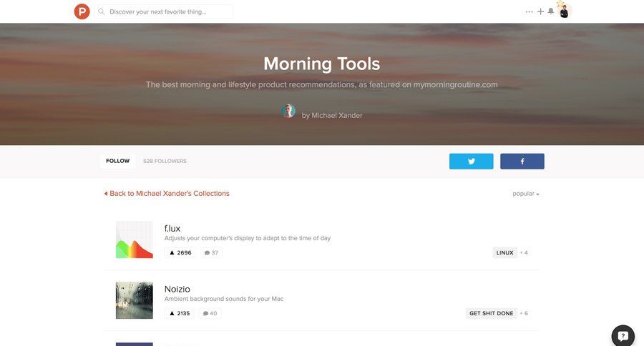Open the Noizio product thumbnail
Viewport: 644px width, 346px height.
point(135,300)
